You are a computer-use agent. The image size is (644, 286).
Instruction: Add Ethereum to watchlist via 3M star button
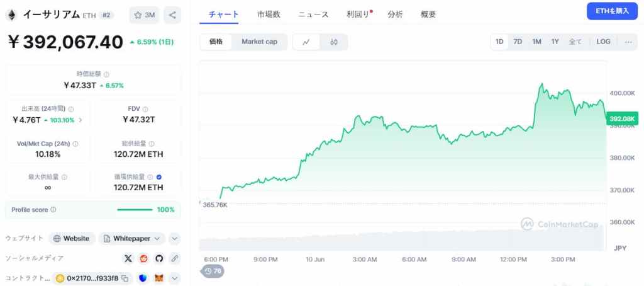pyautogui.click(x=144, y=15)
